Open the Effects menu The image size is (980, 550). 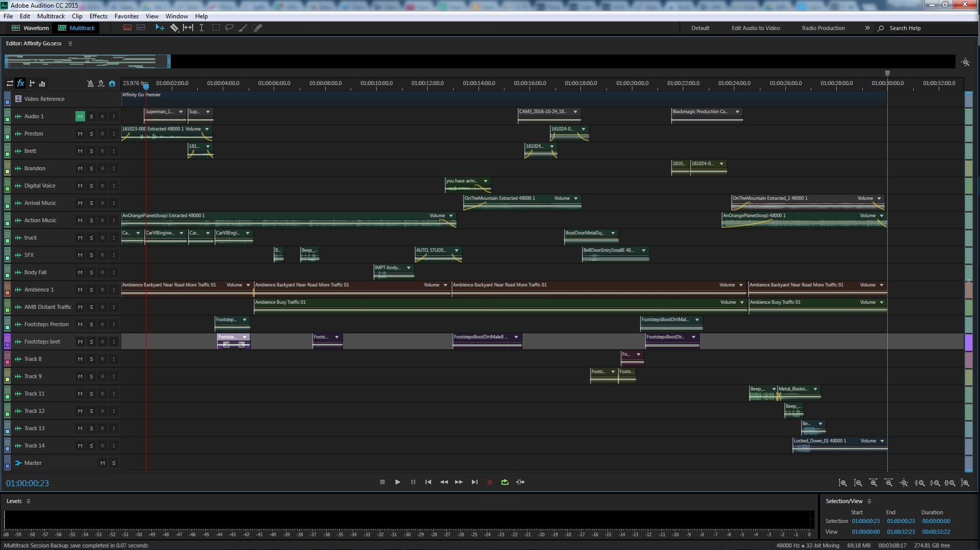click(98, 16)
